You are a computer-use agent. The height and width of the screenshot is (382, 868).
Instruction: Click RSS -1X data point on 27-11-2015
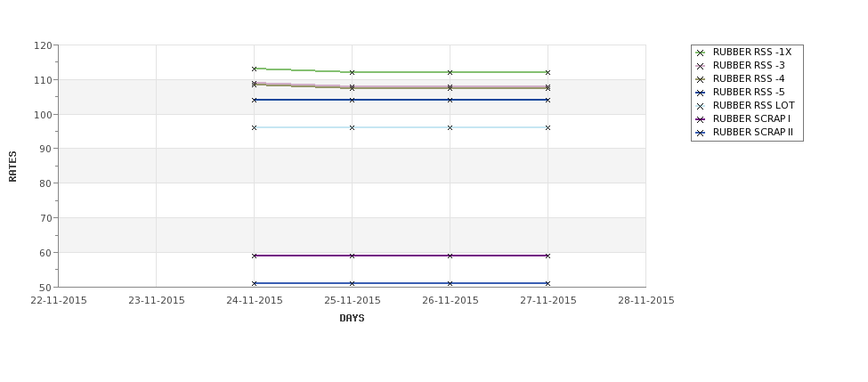[548, 72]
